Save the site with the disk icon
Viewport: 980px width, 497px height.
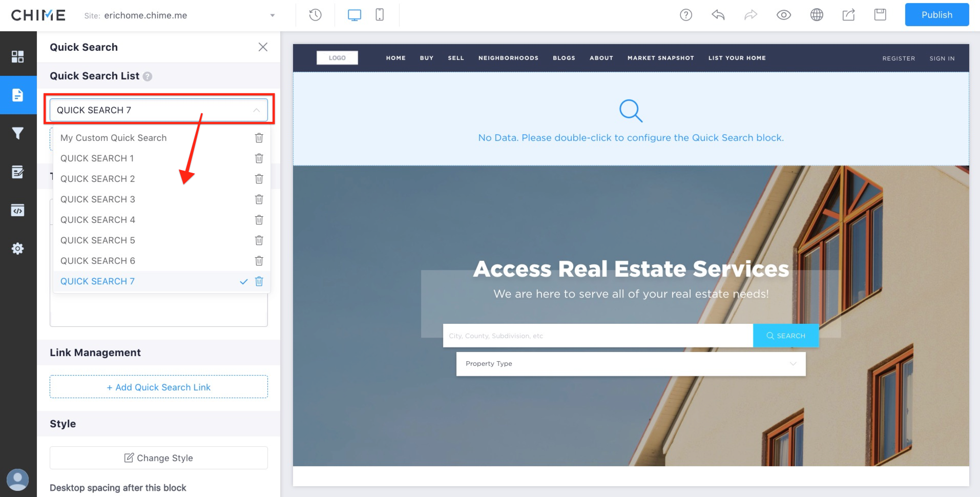pos(880,15)
